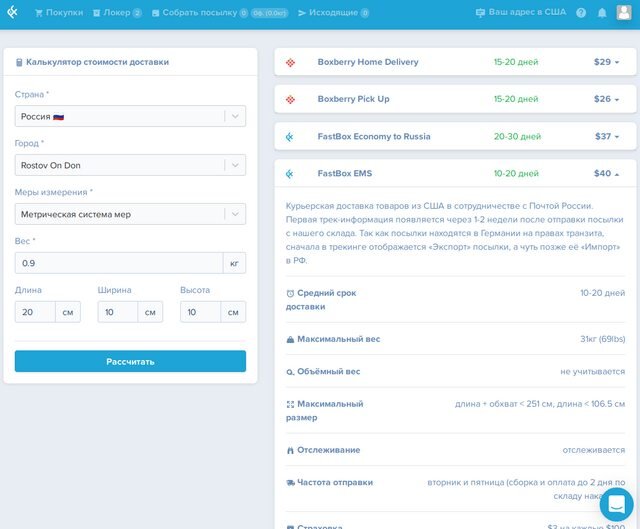Click the icon by Объёмный вес
Screen dimensions: 640x529
(x=290, y=372)
